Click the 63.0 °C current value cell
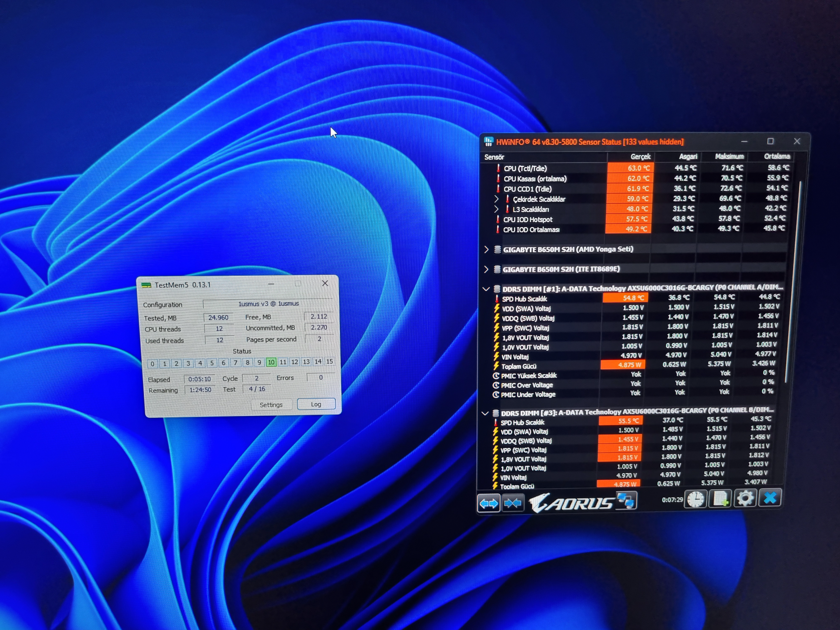The image size is (840, 630). click(630, 168)
